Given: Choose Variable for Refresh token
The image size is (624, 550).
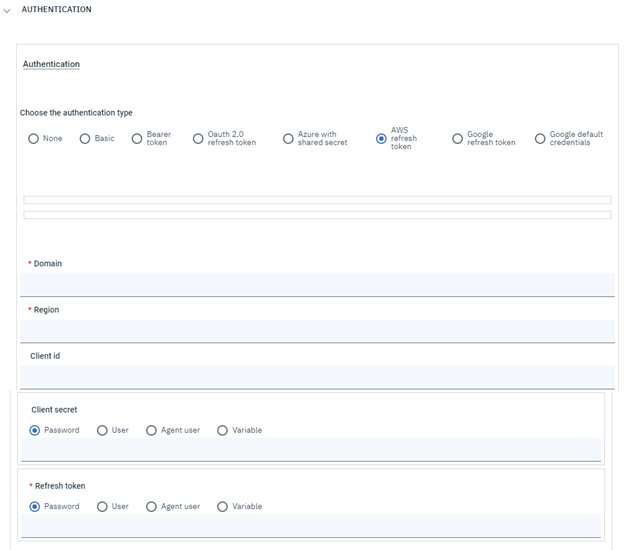Looking at the screenshot, I should (222, 506).
